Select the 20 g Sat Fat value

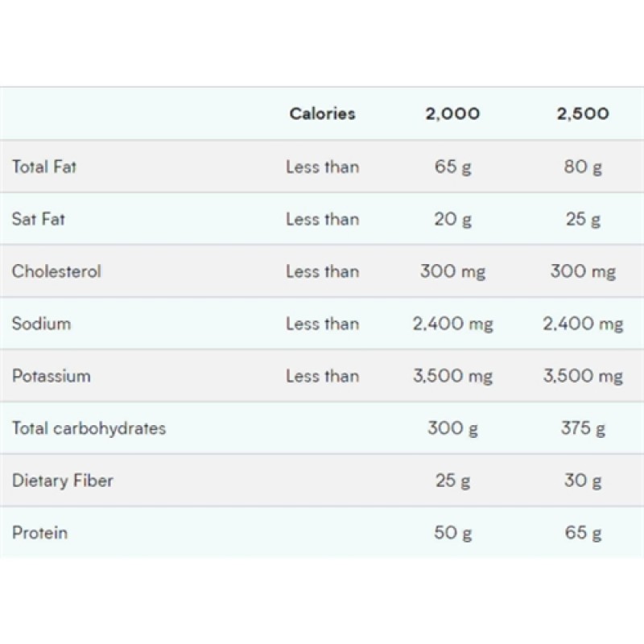452,219
